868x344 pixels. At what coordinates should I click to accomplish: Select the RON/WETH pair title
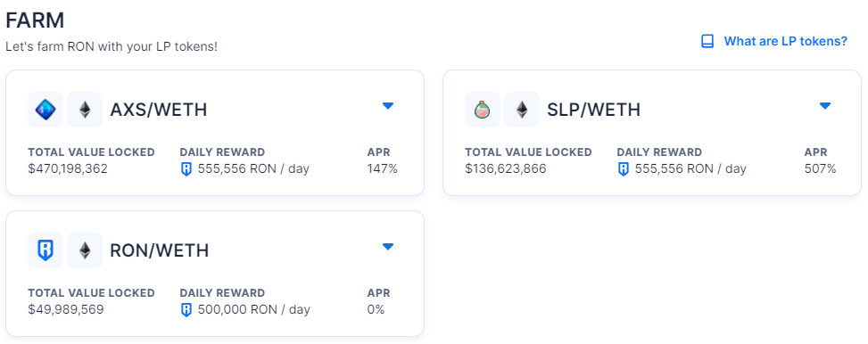[160, 250]
